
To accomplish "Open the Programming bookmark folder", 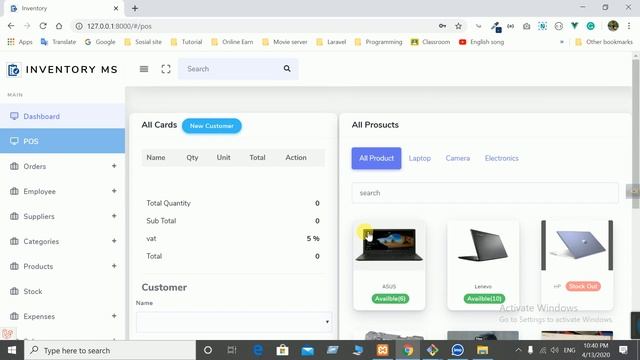I will [379, 42].
